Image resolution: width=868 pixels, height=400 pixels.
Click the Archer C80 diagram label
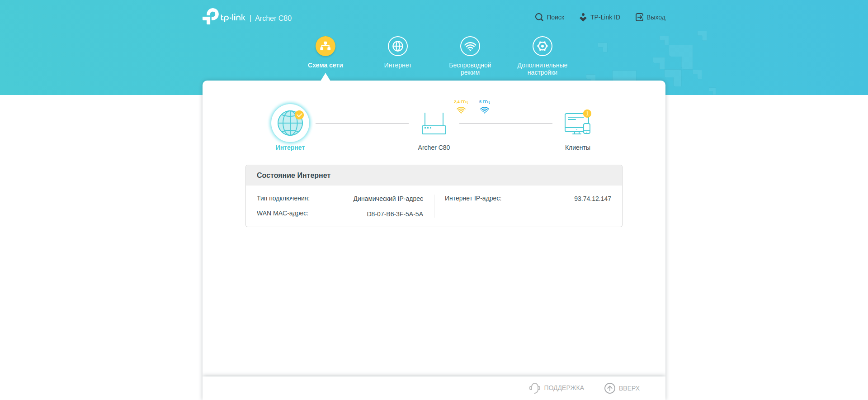coord(434,148)
